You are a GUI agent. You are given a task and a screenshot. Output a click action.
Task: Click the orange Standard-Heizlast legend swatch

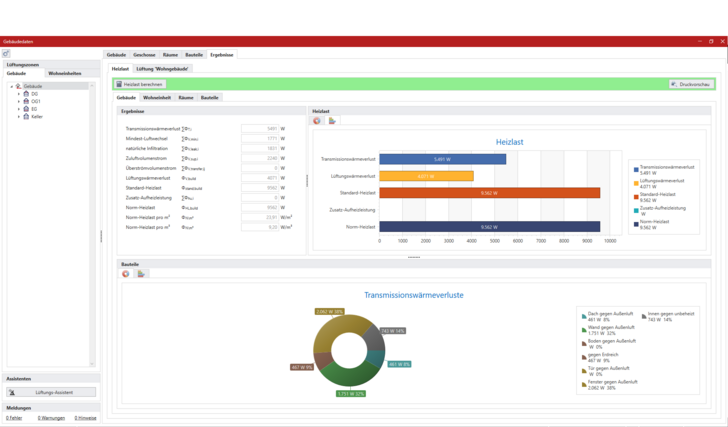point(636,197)
